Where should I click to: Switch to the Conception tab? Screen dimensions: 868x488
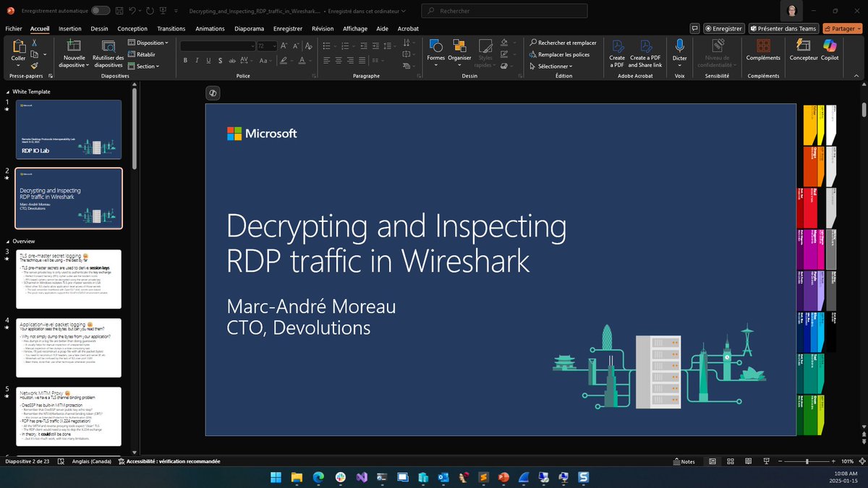click(132, 28)
